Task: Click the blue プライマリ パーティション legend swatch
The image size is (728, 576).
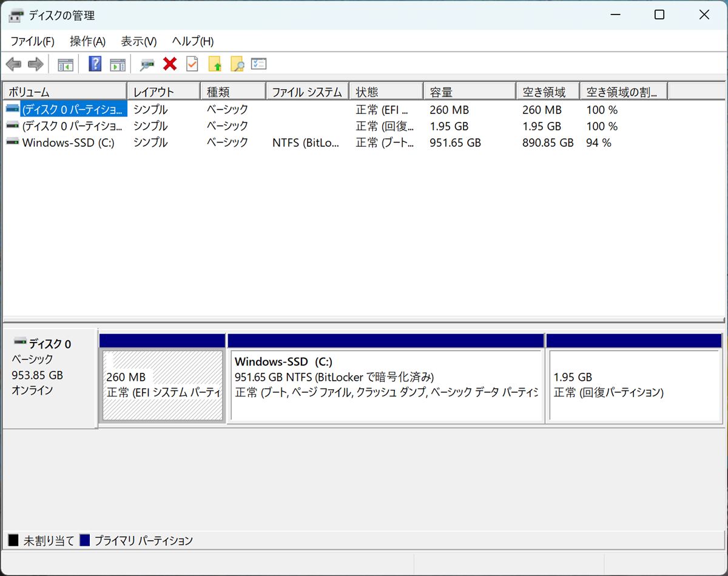Action: click(85, 540)
